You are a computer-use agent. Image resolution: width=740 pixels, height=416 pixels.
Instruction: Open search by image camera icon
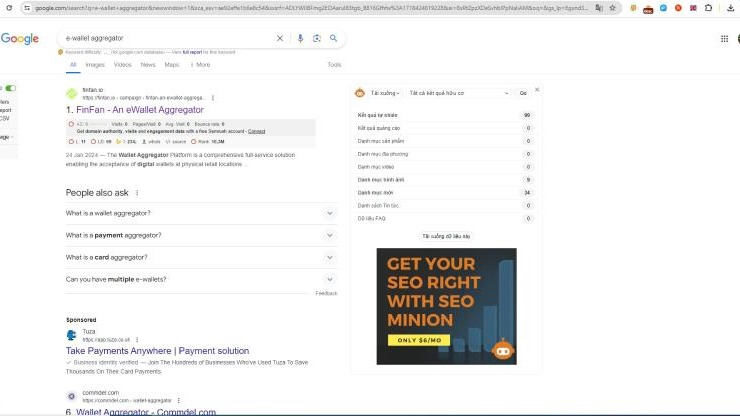(317, 38)
